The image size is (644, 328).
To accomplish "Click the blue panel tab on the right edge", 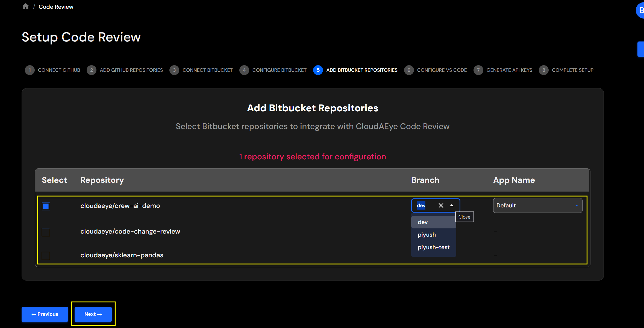I will pos(642,49).
